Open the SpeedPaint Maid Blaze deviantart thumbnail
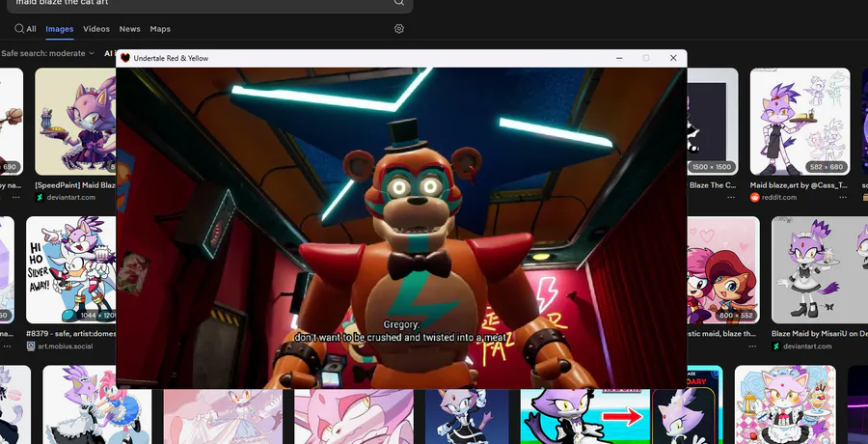Image resolution: width=868 pixels, height=444 pixels. [x=75, y=122]
